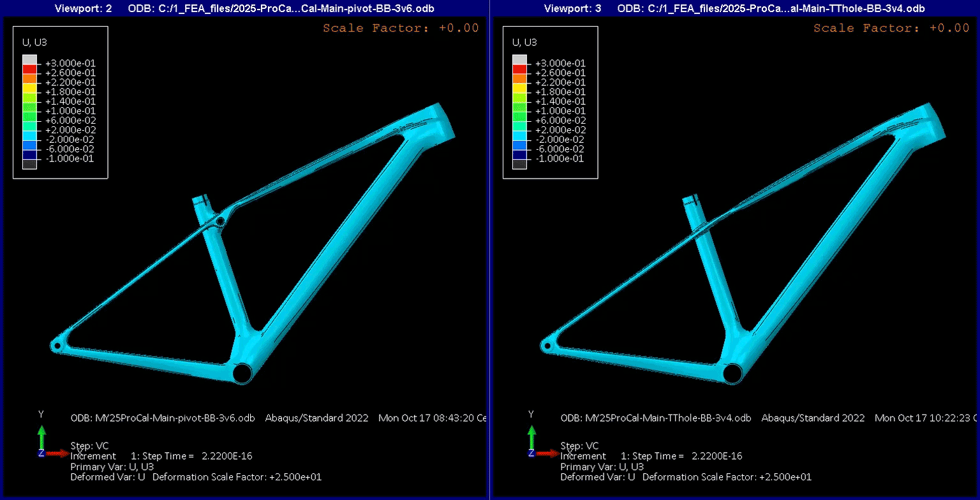Viewport: 980px width, 500px height.
Task: Select the U, U3 legend title in Viewport 2
Action: tap(35, 43)
